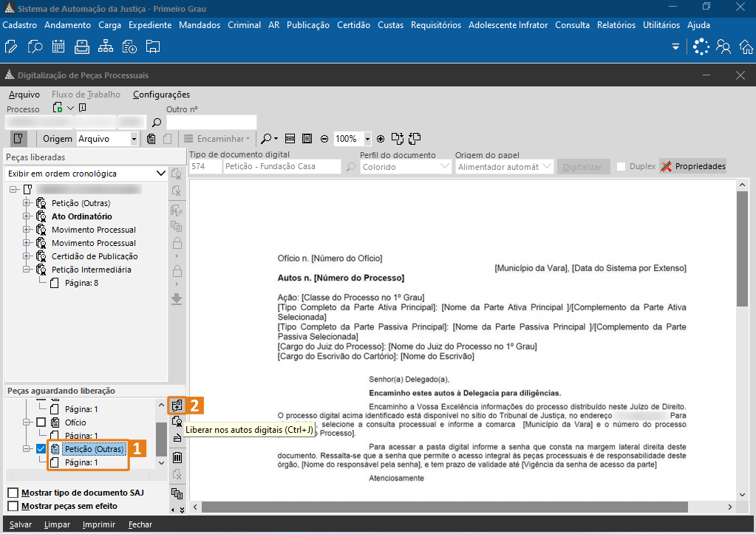This screenshot has height=534, width=756.
Task: Click the toggle panel icon left of Origem
Action: pos(18,139)
